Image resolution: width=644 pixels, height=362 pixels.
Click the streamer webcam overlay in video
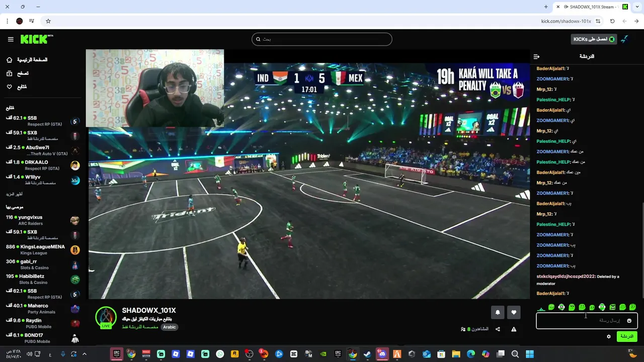155,88
